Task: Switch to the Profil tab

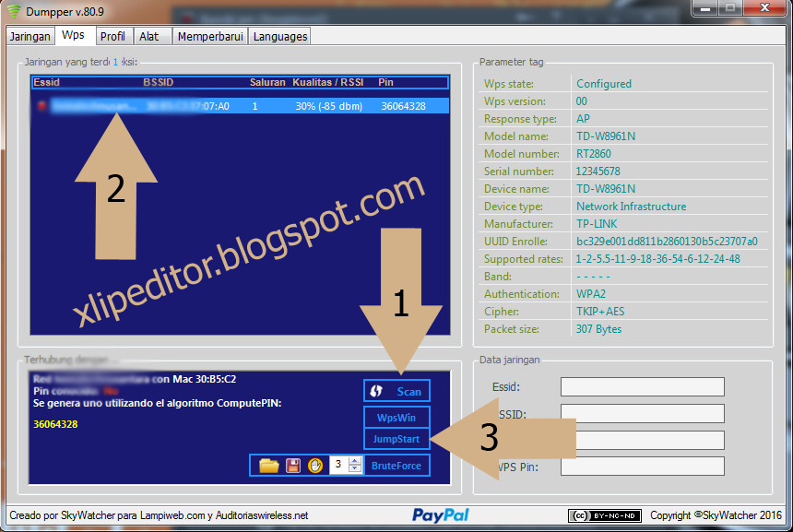Action: tap(112, 36)
